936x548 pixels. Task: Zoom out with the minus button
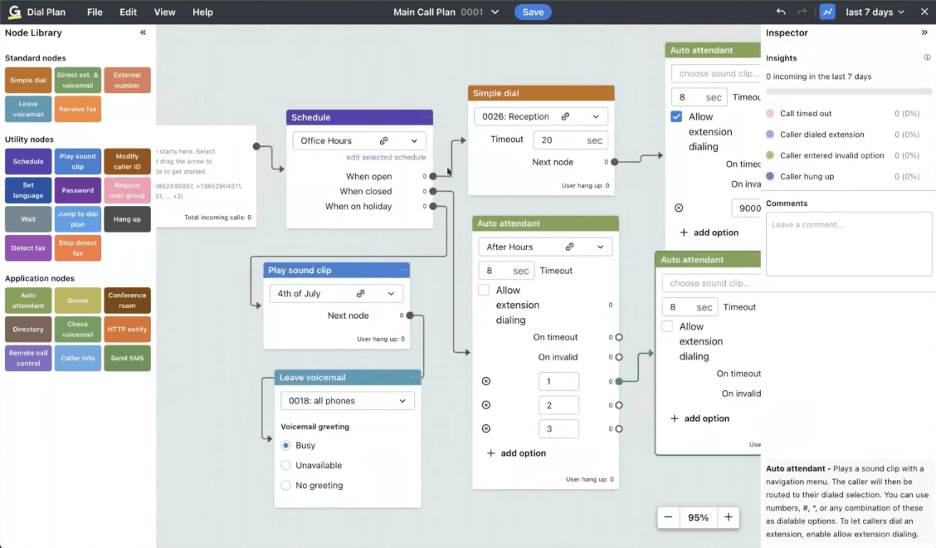pos(668,517)
